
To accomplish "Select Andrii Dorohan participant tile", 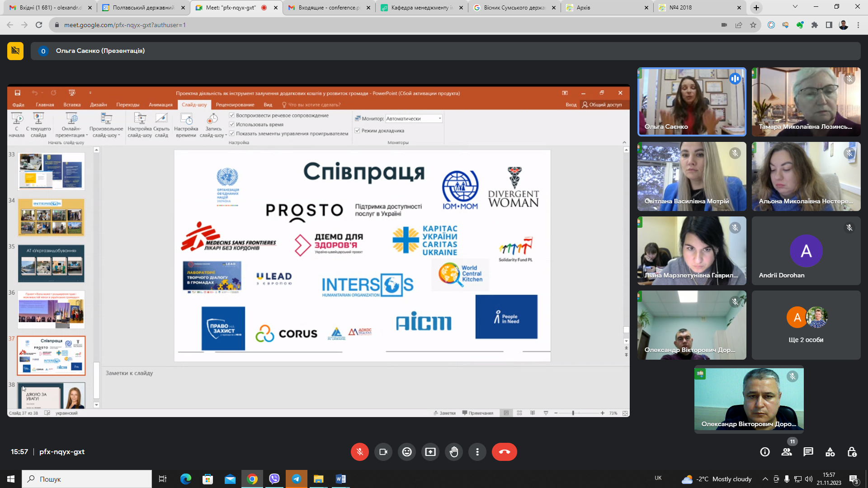I will 806,251.
